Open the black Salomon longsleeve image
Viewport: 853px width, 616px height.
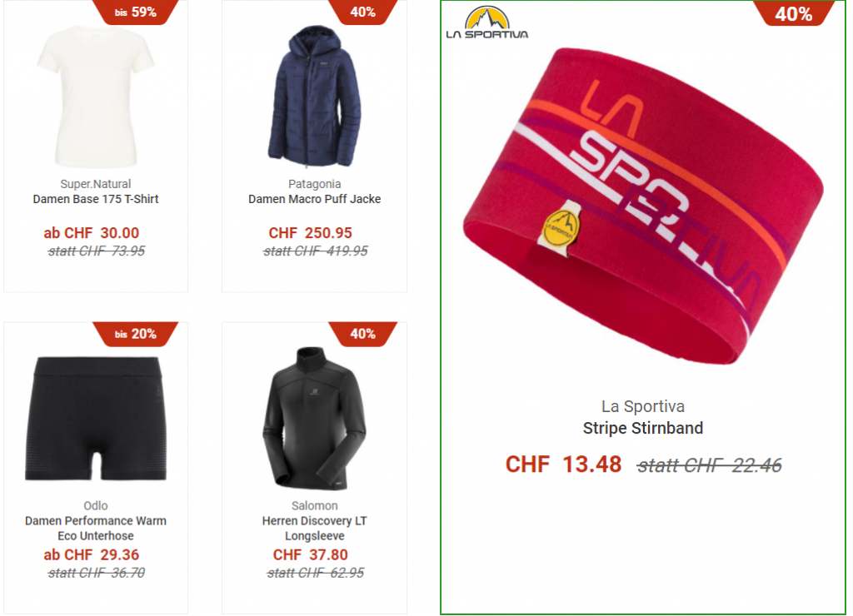click(314, 418)
